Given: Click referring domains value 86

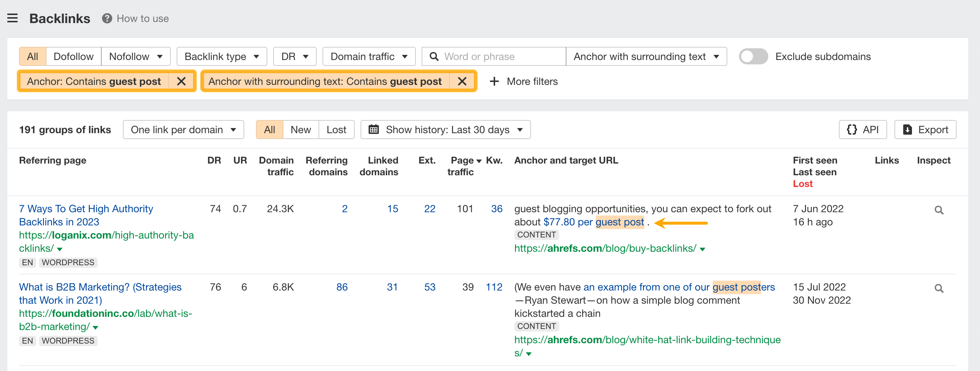Looking at the screenshot, I should click(x=342, y=287).
